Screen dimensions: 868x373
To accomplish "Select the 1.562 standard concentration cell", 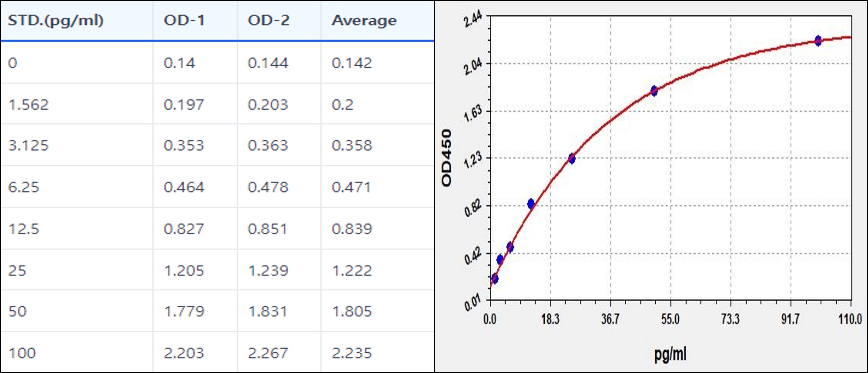I will point(29,105).
